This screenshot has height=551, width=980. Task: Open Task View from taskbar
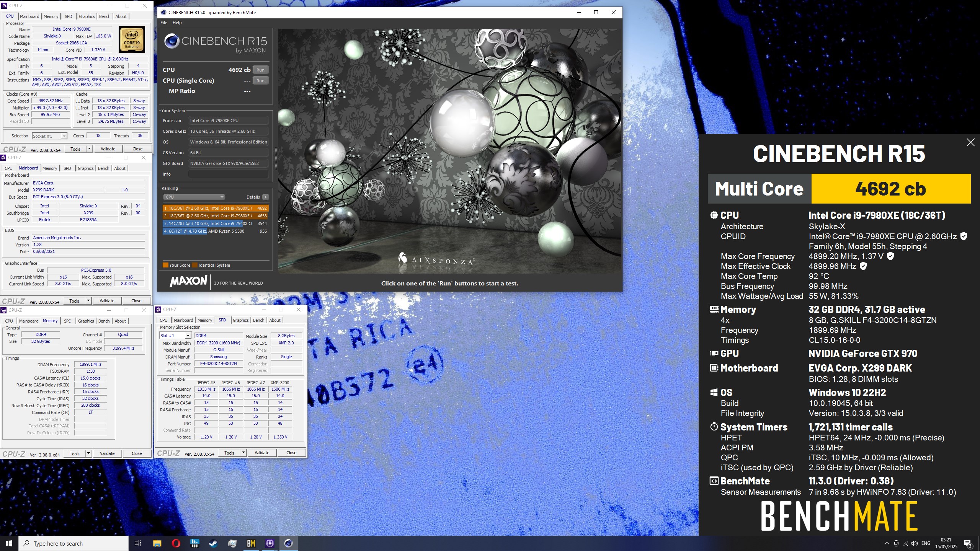point(138,543)
